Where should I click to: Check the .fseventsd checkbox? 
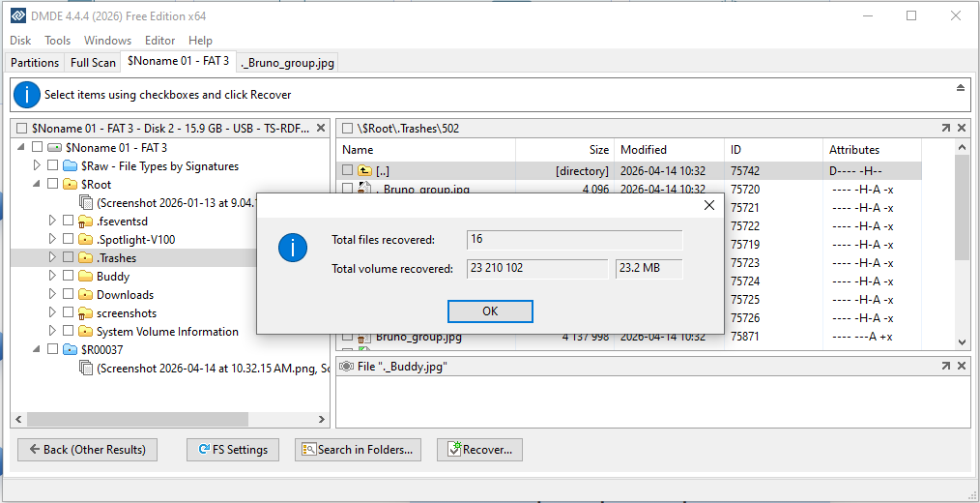click(x=68, y=221)
